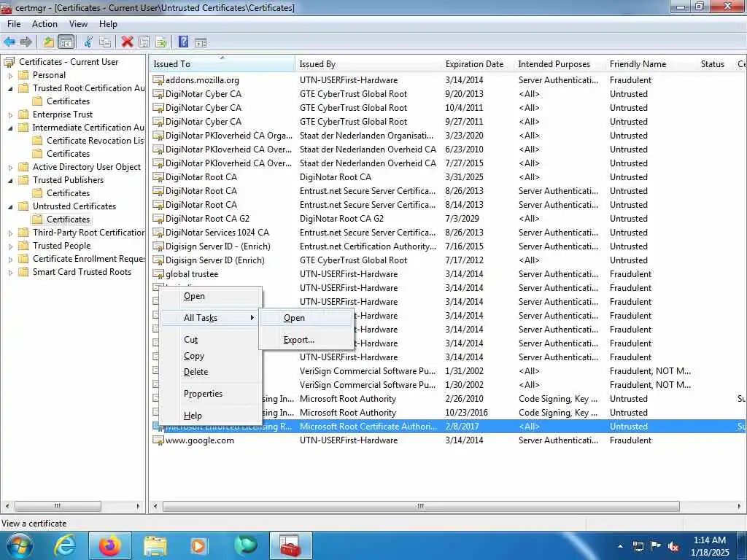Open the Help menu in the menu bar
This screenshot has height=560, width=747.
click(x=108, y=24)
